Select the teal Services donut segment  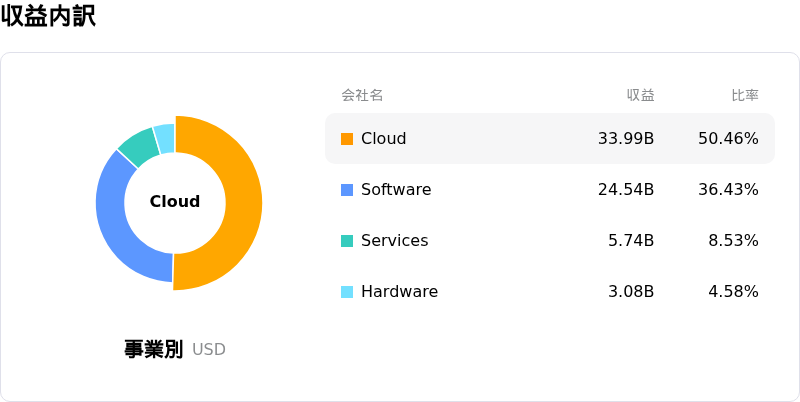(x=139, y=147)
